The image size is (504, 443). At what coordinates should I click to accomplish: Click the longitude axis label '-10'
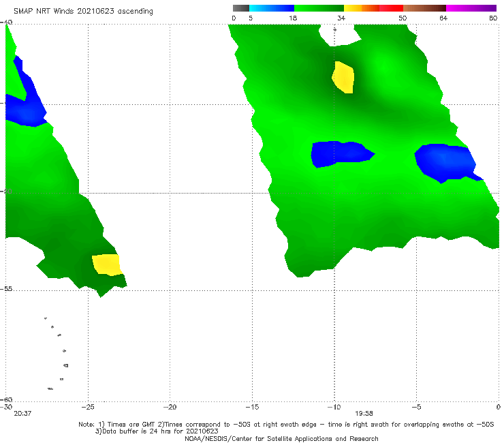(334, 407)
